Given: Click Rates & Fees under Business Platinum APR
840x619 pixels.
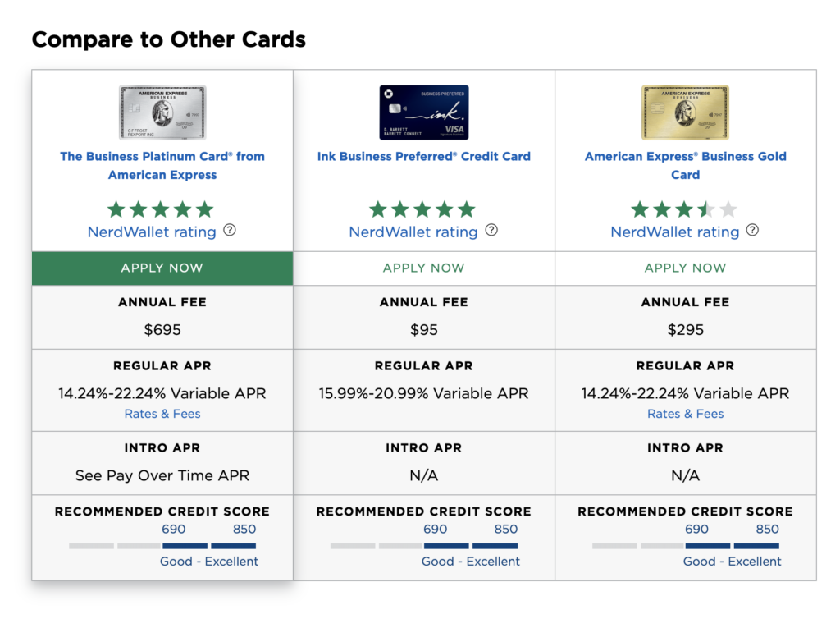Looking at the screenshot, I should coord(162,414).
